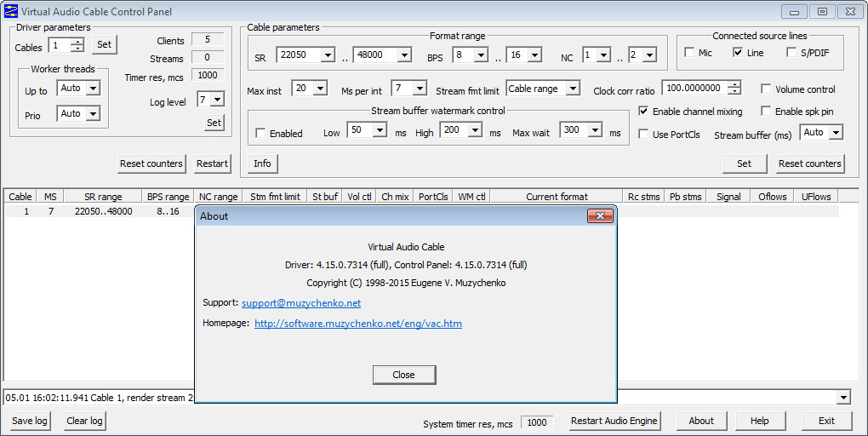Click the driver Restart button
The image size is (868, 436).
[x=212, y=164]
